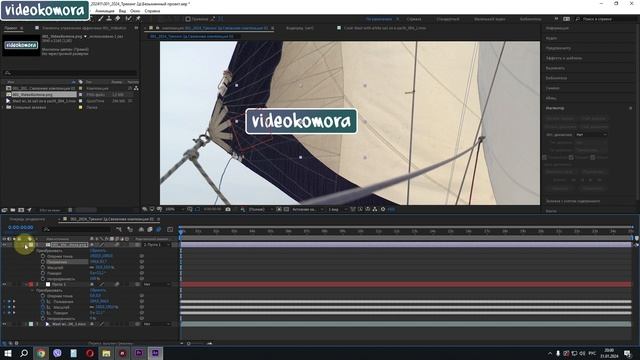
Task: Select the Clone Stamp tool
Action: [109, 19]
